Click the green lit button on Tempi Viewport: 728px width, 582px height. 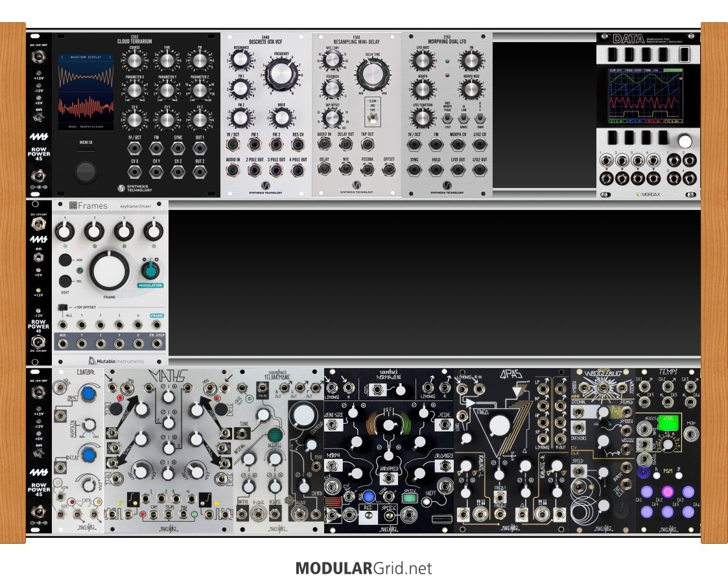click(668, 423)
